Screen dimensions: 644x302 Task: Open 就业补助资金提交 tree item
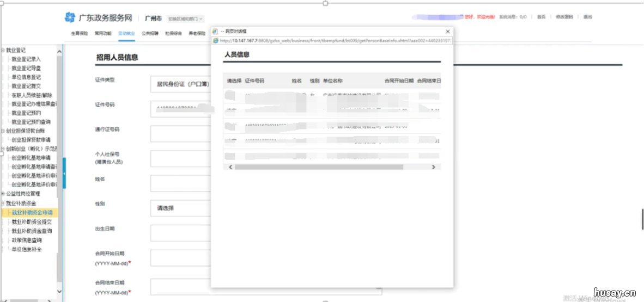(x=32, y=222)
